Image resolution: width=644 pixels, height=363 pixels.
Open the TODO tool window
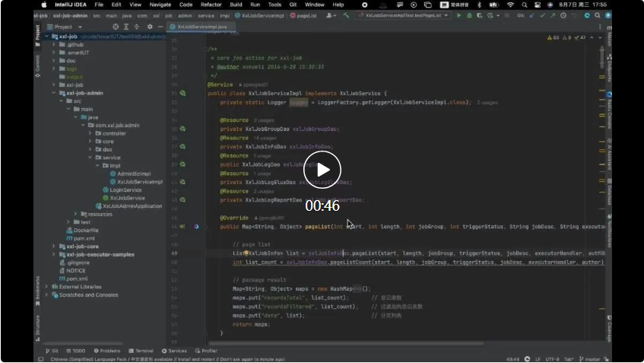pos(78,351)
